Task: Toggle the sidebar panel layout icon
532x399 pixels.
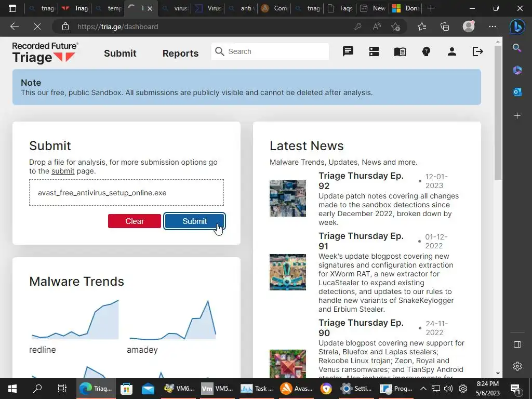Action: (517, 344)
